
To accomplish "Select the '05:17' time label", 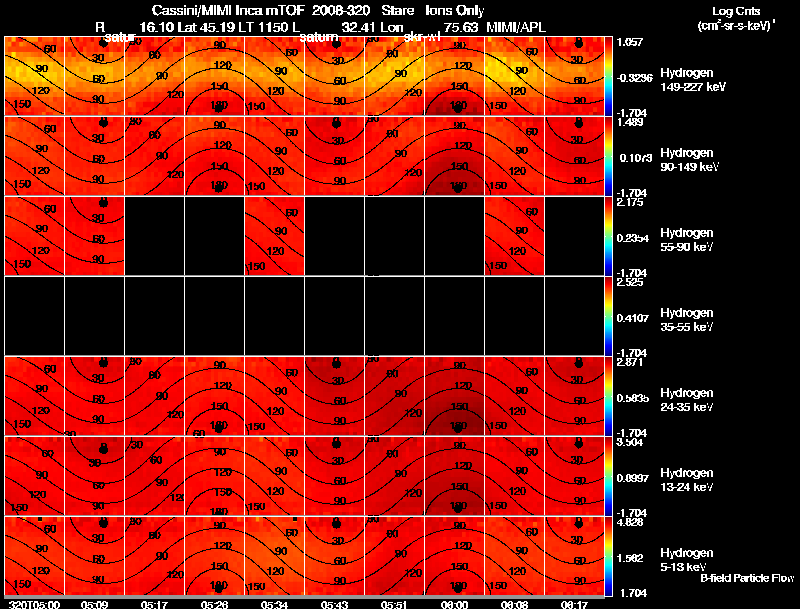I will tap(154, 605).
